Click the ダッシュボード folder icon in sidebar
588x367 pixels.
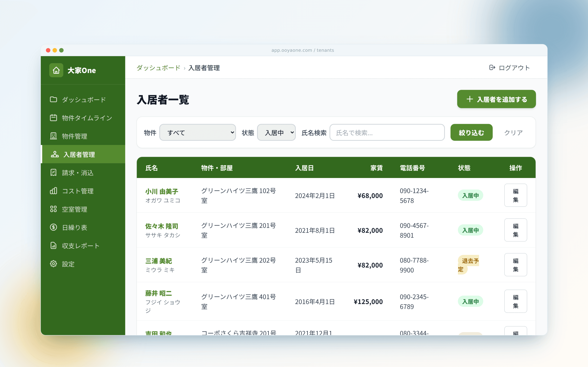point(53,99)
